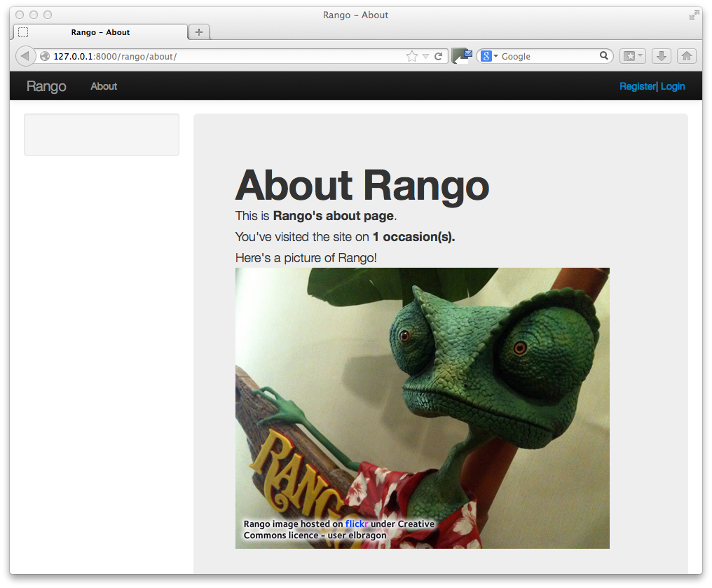The height and width of the screenshot is (588, 712).
Task: Click the Rango brand link in navbar
Action: (46, 86)
